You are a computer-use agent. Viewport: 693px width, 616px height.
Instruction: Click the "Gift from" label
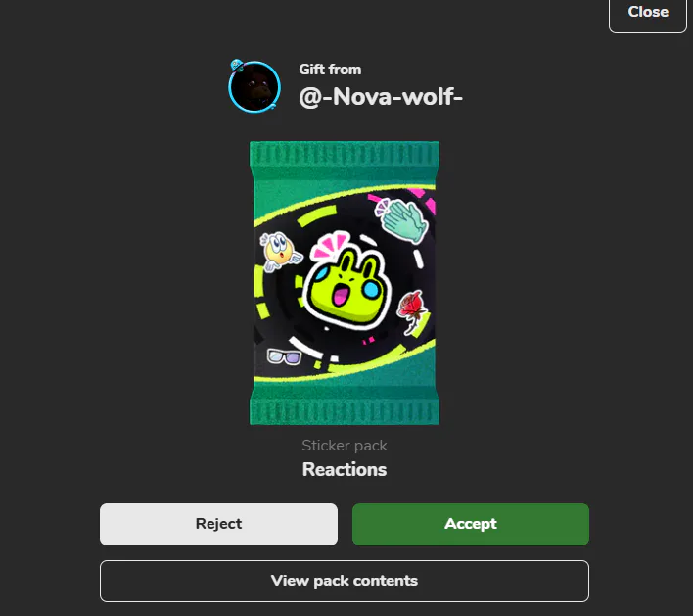pyautogui.click(x=330, y=70)
